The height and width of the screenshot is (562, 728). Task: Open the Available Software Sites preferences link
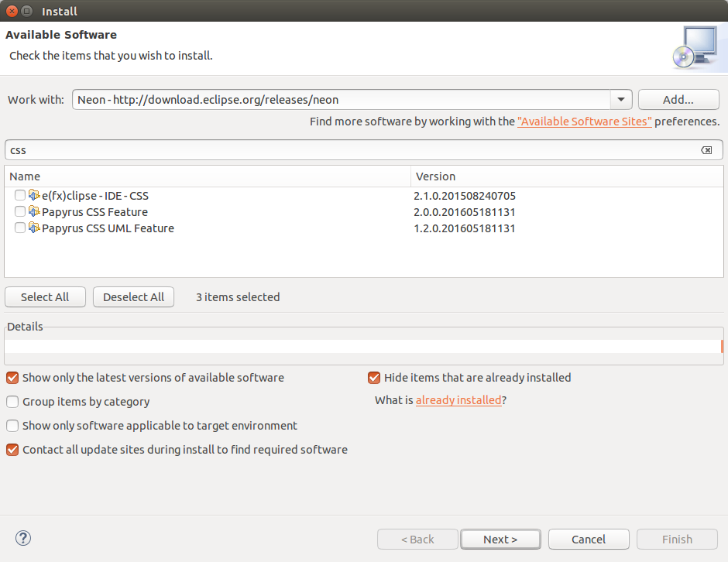[x=585, y=122]
